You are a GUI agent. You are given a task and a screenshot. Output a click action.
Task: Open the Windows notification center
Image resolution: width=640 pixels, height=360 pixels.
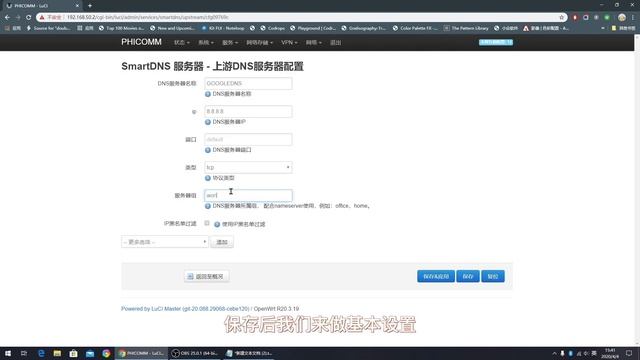tap(629, 353)
